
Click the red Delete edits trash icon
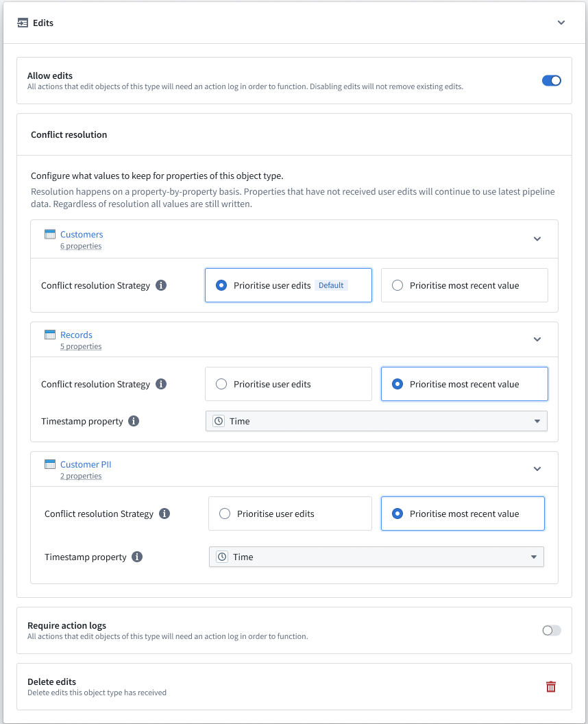[x=550, y=686]
